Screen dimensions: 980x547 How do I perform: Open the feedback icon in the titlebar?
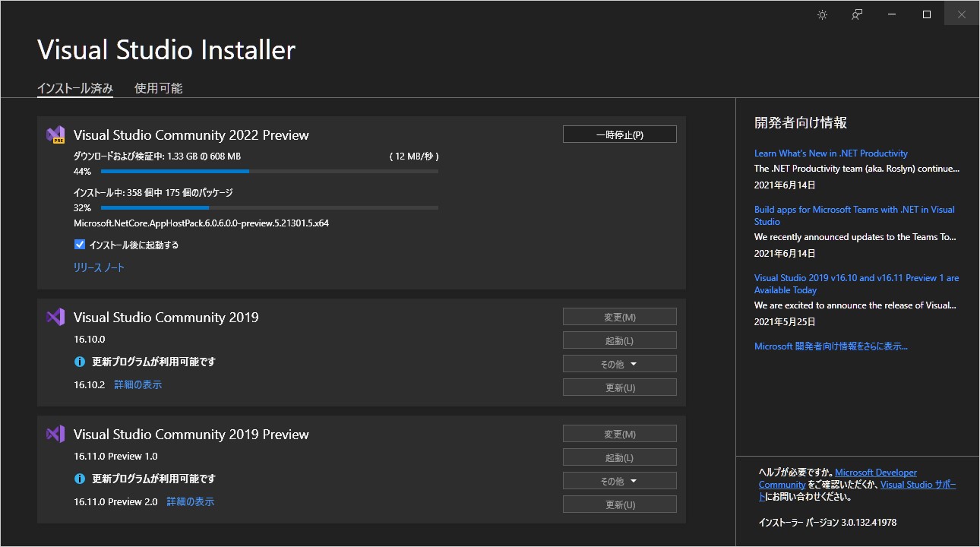pyautogui.click(x=856, y=14)
